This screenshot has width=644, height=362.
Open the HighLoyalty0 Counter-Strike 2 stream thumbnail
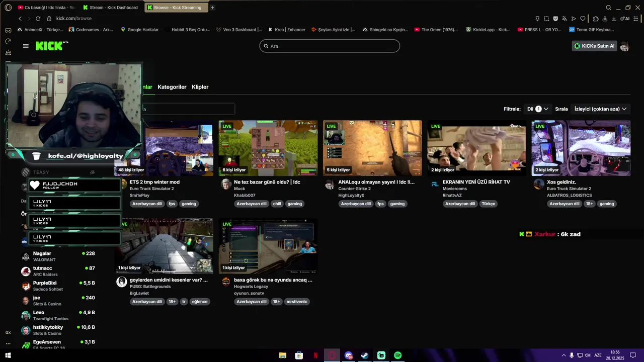pos(372,148)
